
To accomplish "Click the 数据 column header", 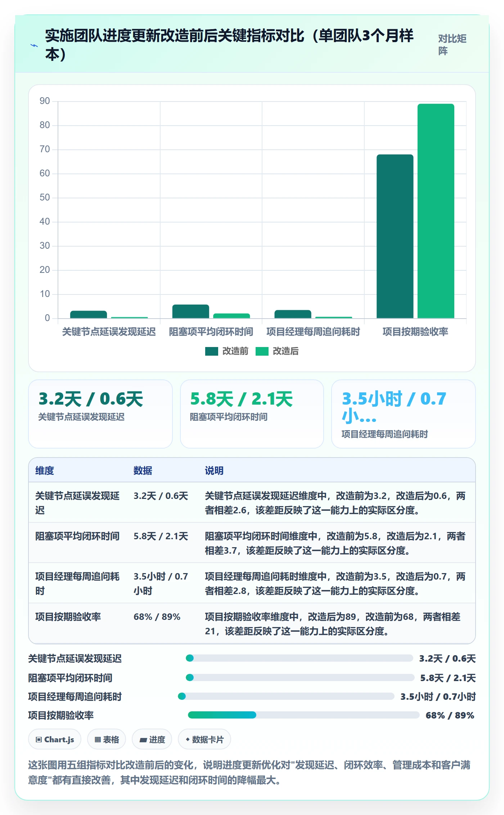I will tap(143, 470).
